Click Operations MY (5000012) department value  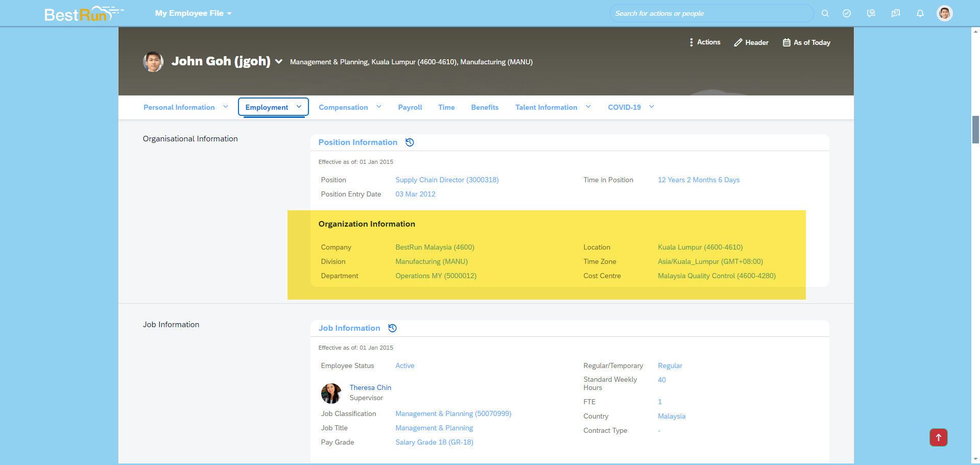click(x=436, y=276)
